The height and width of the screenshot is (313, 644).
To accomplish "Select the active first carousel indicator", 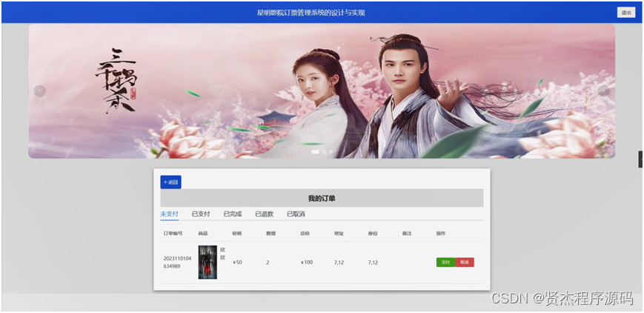I will coord(316,152).
